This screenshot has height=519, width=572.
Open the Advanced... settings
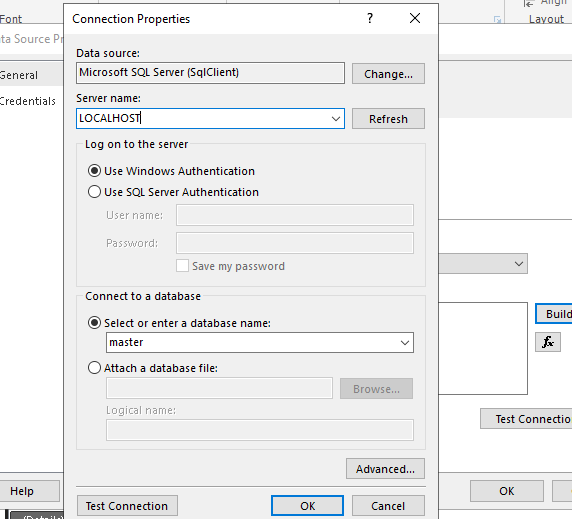pyautogui.click(x=385, y=469)
